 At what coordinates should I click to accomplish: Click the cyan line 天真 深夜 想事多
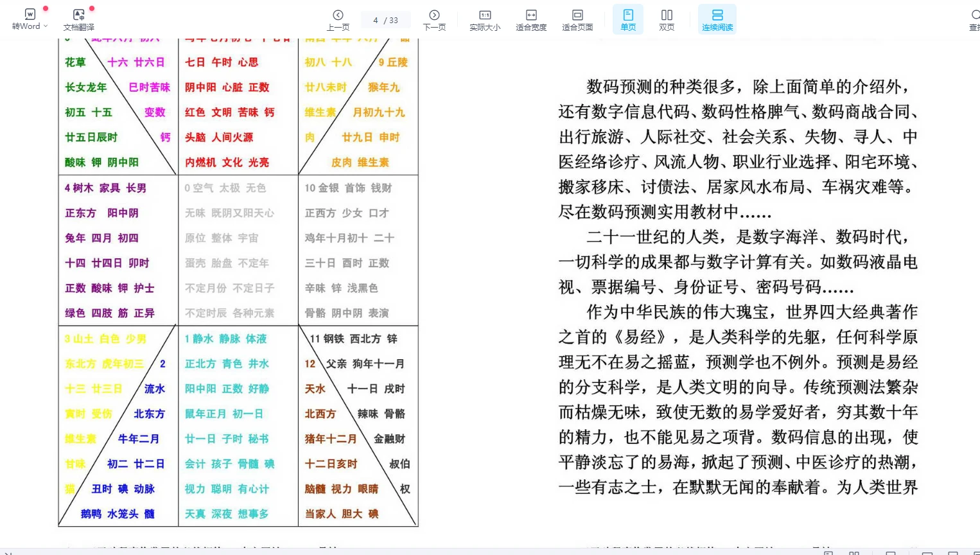(227, 515)
